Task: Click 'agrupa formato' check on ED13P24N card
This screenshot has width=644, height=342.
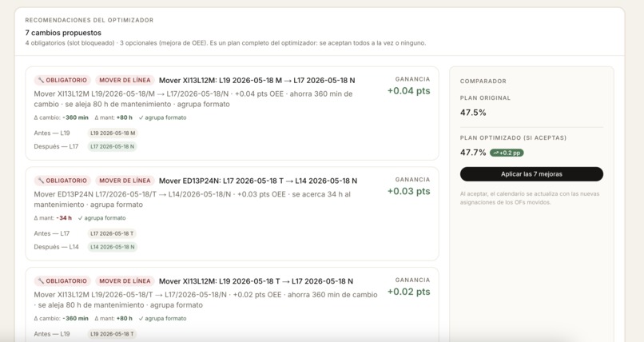Action: coord(101,218)
